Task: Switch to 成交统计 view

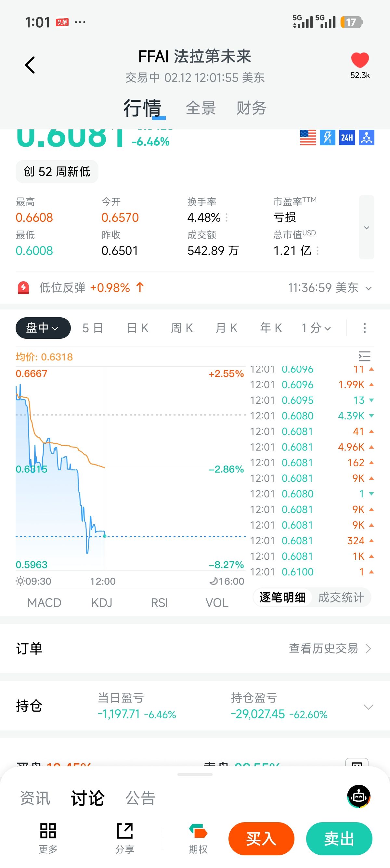Action: click(x=341, y=598)
